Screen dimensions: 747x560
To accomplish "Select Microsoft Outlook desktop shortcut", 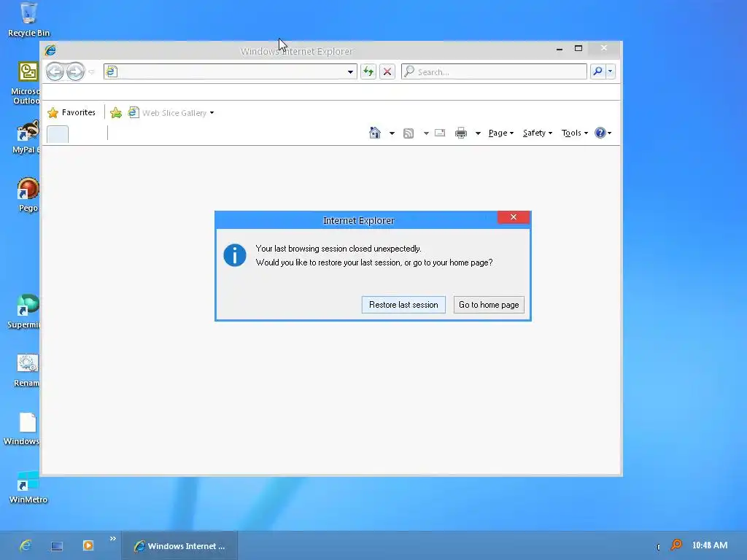I will (26, 83).
